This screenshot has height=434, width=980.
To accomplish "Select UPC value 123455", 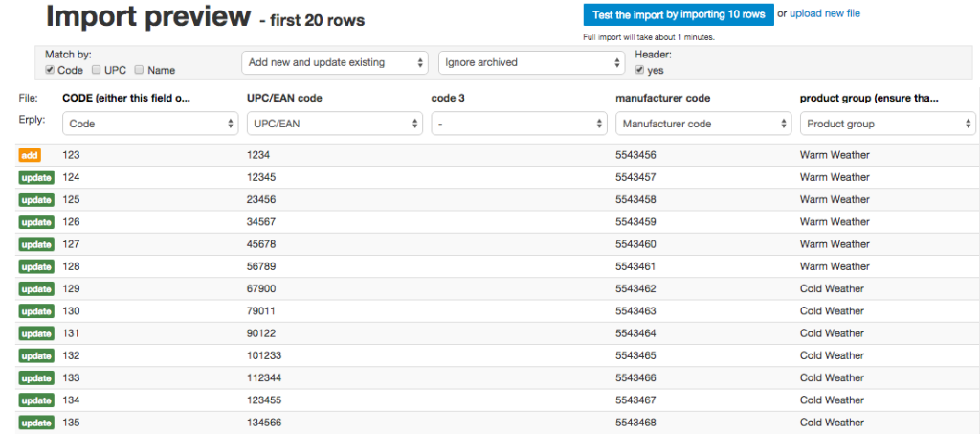I will 264,400.
